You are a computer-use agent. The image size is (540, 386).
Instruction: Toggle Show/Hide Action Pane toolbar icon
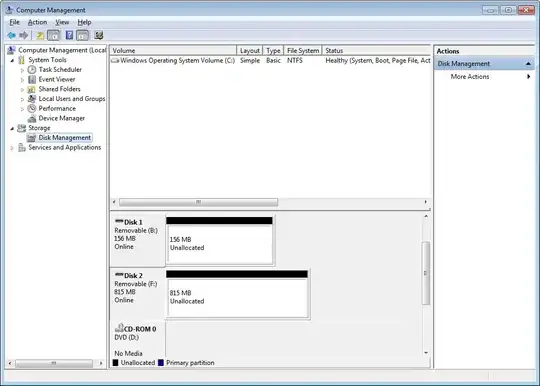pos(82,35)
